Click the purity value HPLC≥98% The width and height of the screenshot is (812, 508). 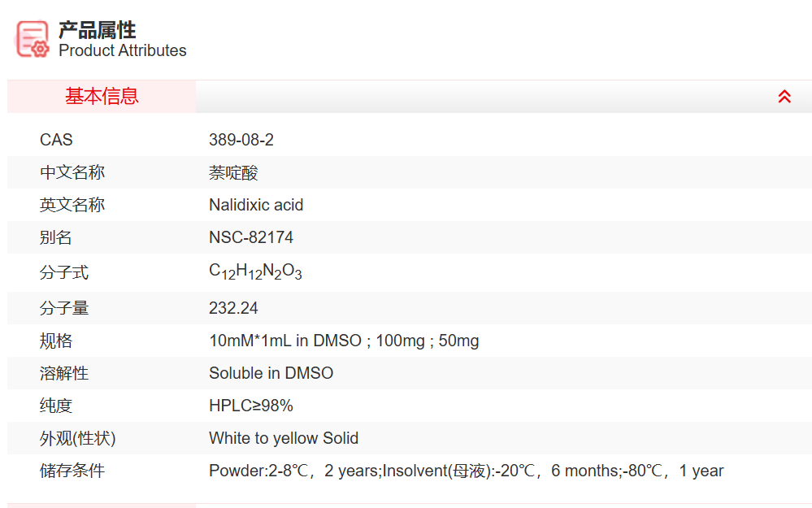(251, 406)
